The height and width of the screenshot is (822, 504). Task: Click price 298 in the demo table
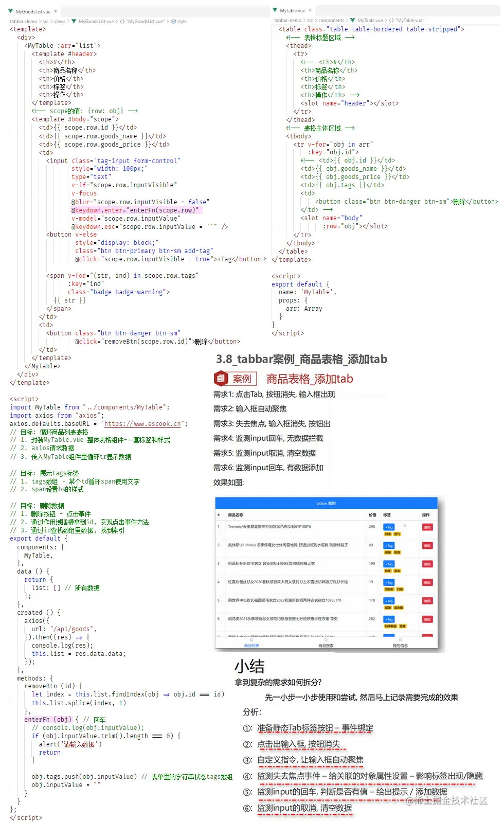(x=372, y=527)
